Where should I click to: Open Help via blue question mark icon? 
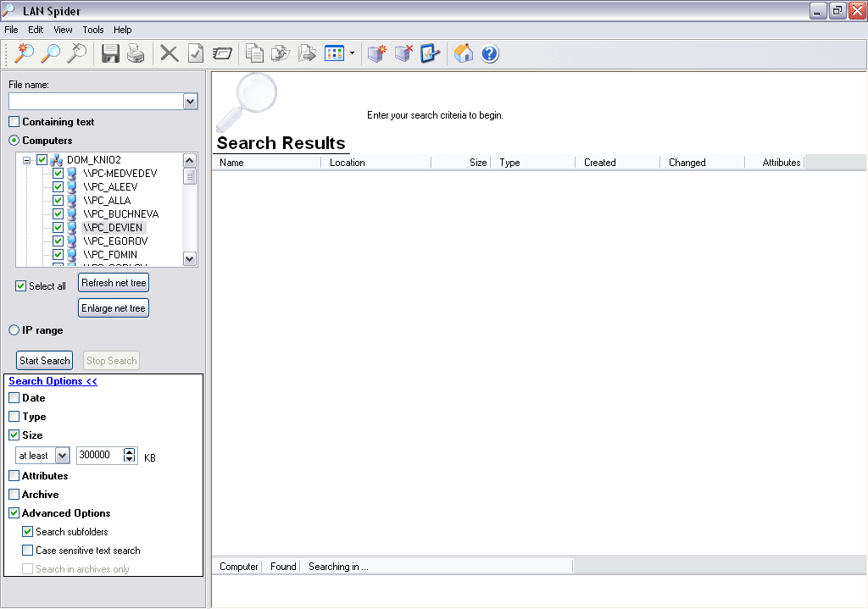tap(490, 53)
